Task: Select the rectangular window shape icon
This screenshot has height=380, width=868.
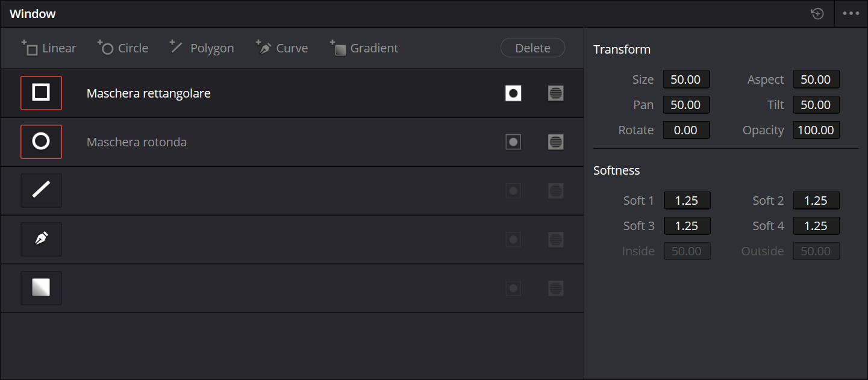Action: coord(41,93)
